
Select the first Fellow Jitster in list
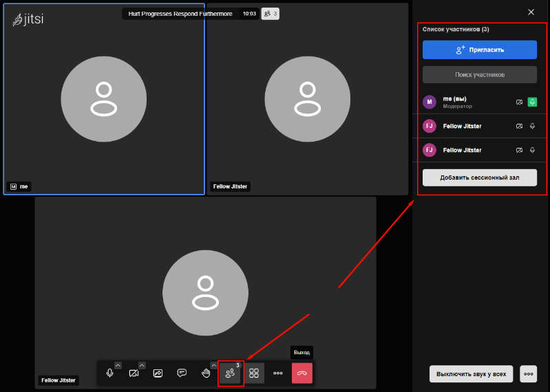(480, 126)
